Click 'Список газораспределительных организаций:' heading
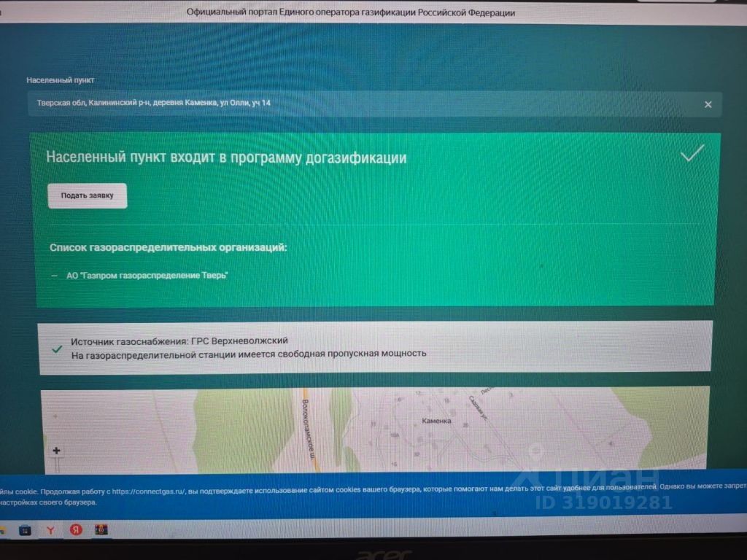The width and height of the screenshot is (747, 560). coord(169,248)
